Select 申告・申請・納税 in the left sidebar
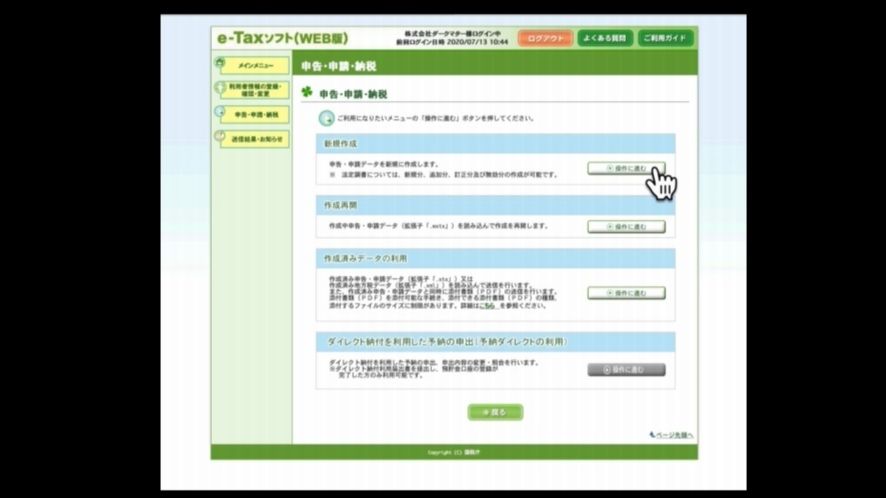Image resolution: width=886 pixels, height=498 pixels. click(251, 115)
